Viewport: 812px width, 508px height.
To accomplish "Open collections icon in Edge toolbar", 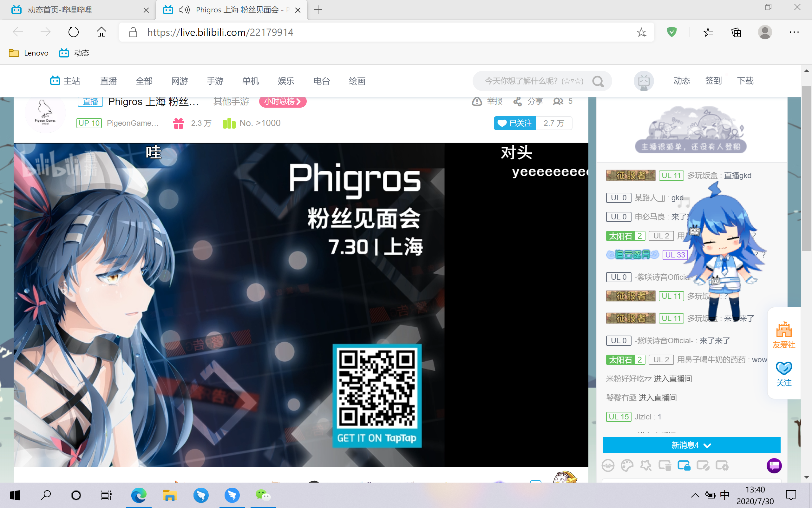I will tap(736, 32).
